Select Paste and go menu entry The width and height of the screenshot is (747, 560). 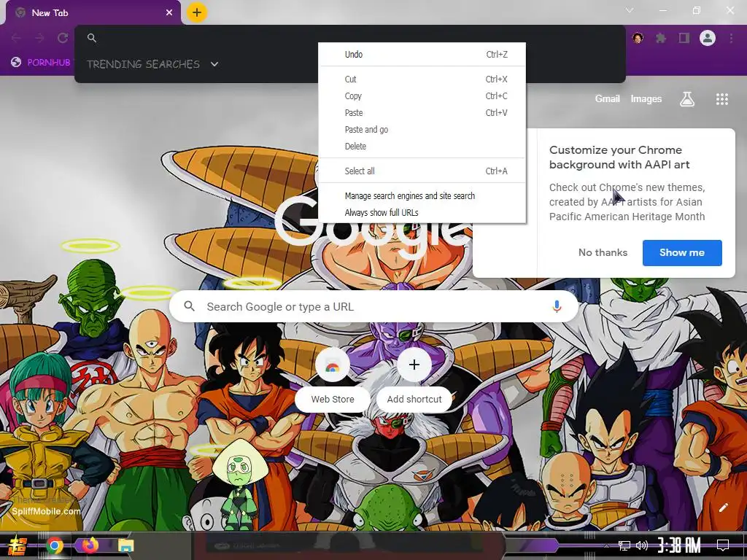pyautogui.click(x=422, y=130)
